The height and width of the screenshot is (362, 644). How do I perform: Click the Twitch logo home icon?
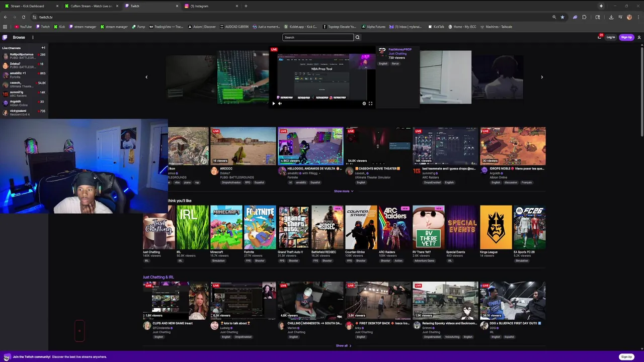pos(5,37)
